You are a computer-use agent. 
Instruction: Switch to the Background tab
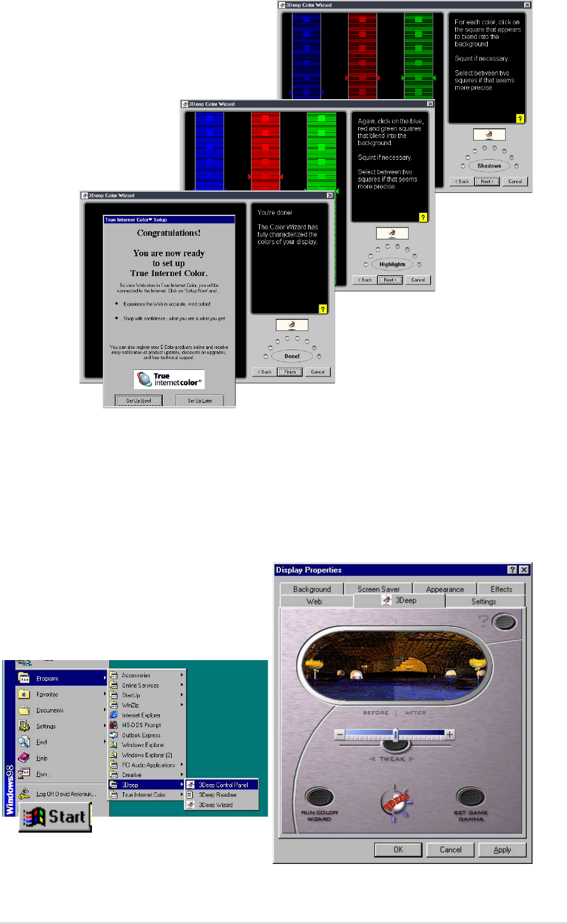click(x=312, y=589)
